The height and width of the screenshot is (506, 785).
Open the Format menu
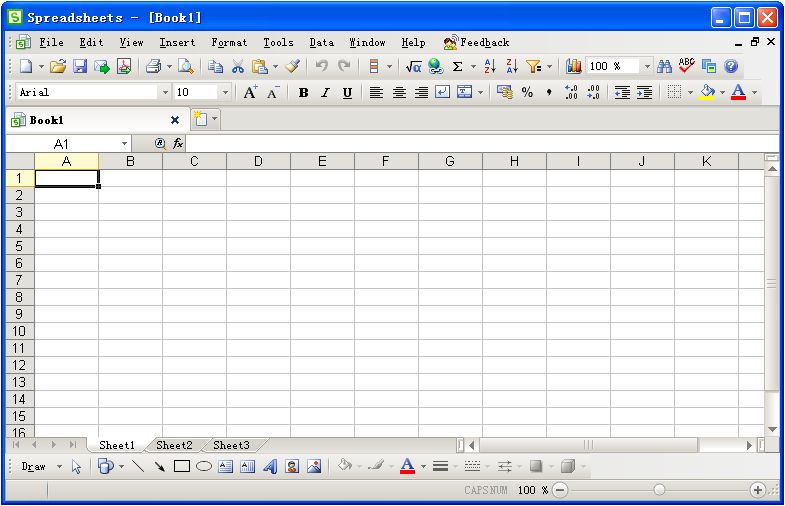(x=229, y=43)
